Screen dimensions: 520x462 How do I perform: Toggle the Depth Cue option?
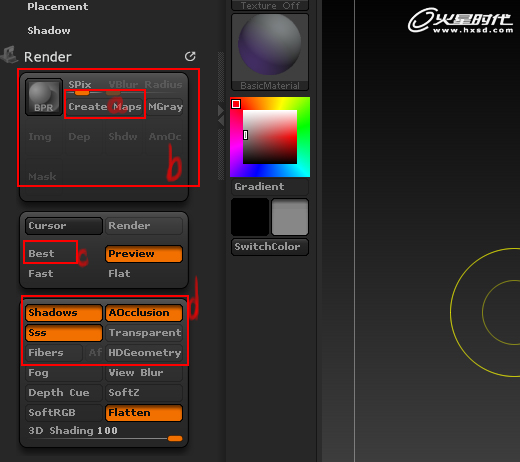point(64,393)
